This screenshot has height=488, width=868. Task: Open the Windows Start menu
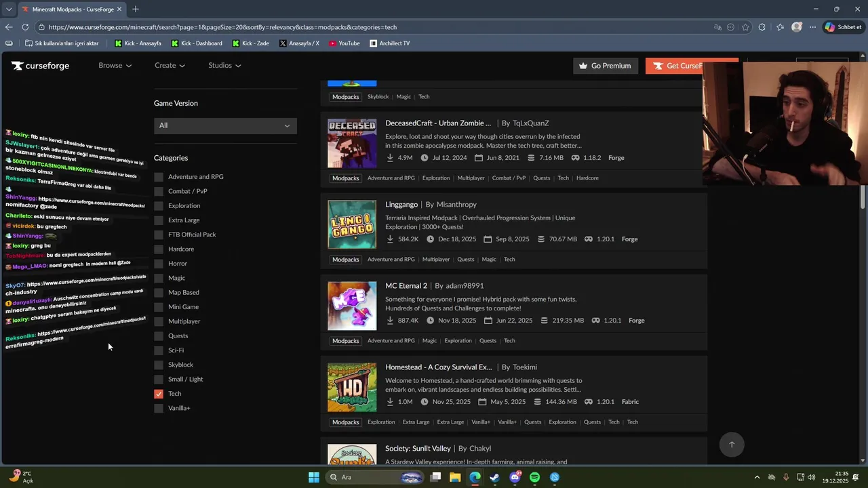[x=314, y=477]
